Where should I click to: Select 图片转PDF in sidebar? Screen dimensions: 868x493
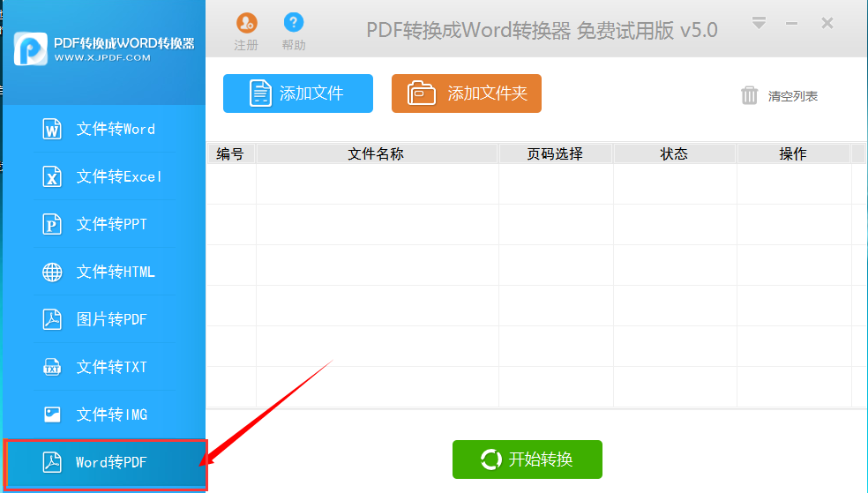tap(104, 319)
